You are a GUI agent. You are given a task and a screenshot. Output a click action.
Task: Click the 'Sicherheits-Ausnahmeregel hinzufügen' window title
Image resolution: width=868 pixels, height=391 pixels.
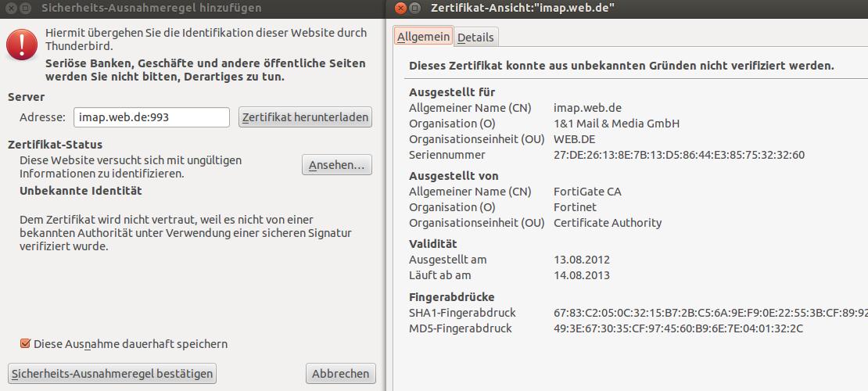(x=152, y=9)
